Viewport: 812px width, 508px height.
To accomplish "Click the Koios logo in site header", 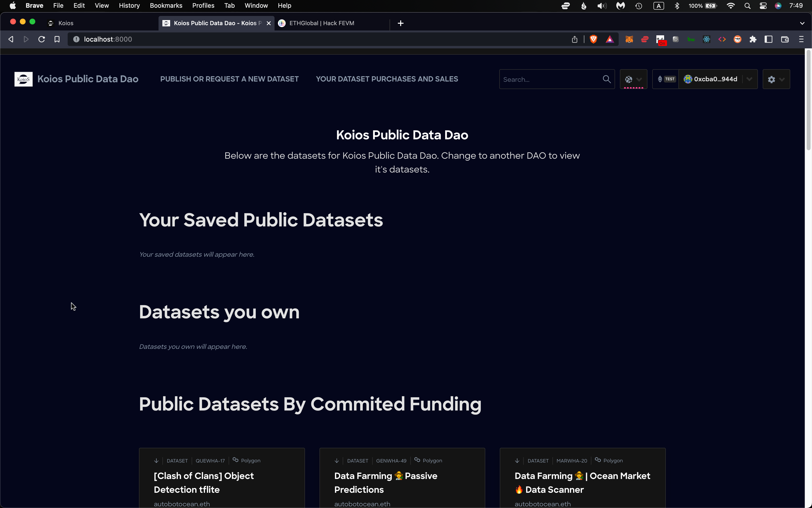I will pyautogui.click(x=23, y=79).
